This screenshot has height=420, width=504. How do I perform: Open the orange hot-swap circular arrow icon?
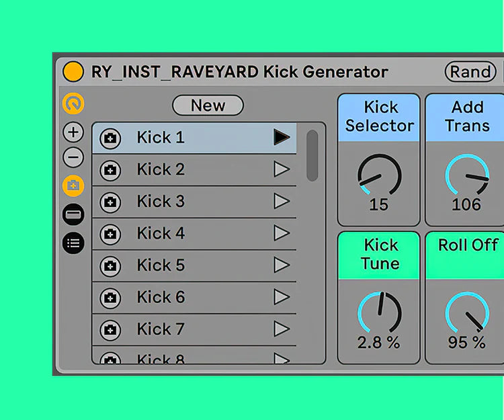point(73,103)
